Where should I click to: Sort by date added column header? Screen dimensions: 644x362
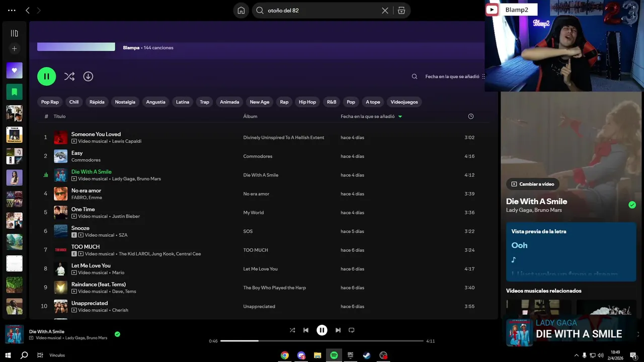pos(371,117)
